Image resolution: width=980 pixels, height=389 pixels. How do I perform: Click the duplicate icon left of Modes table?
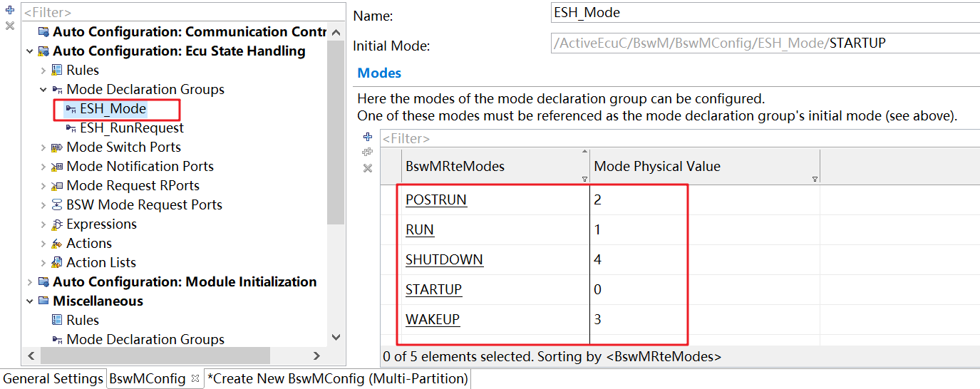coord(368,152)
